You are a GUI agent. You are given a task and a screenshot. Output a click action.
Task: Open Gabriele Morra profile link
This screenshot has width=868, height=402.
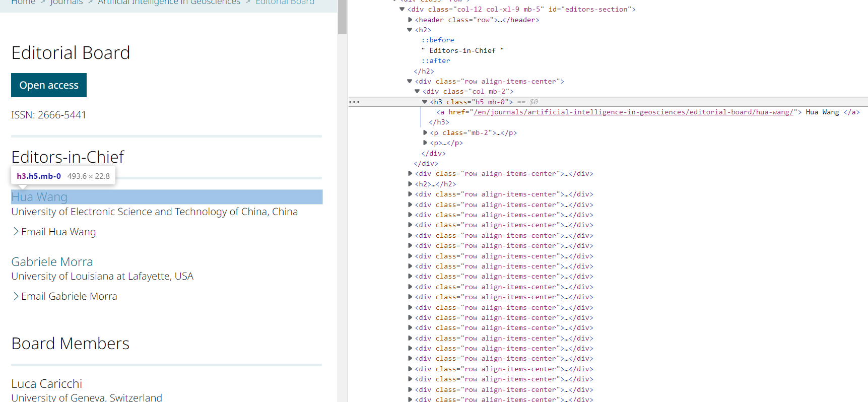[52, 262]
